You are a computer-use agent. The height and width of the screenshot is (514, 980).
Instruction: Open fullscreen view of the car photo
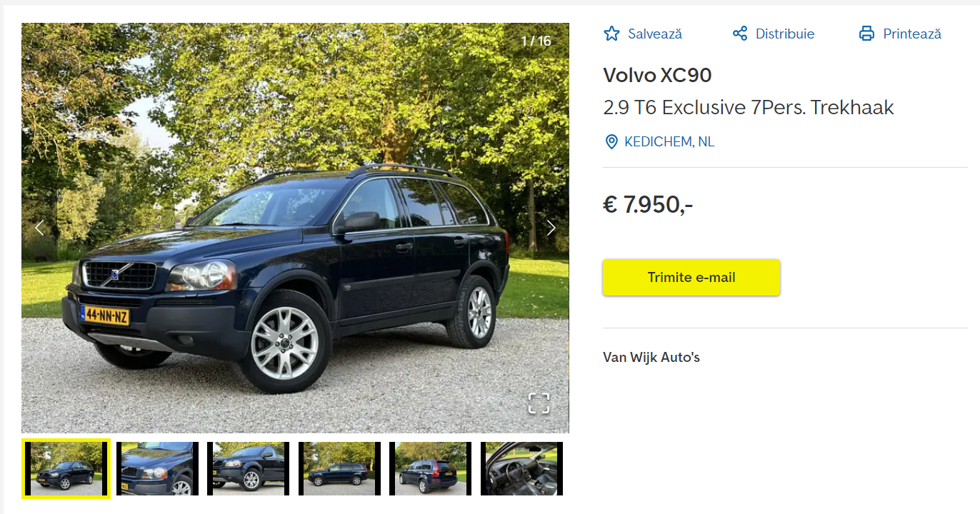click(x=539, y=403)
